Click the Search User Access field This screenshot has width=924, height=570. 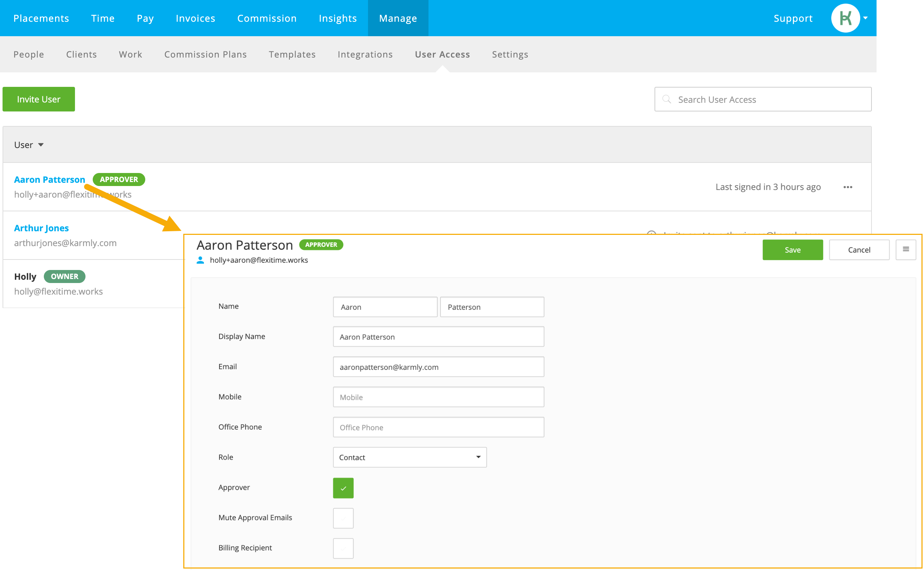pos(763,99)
